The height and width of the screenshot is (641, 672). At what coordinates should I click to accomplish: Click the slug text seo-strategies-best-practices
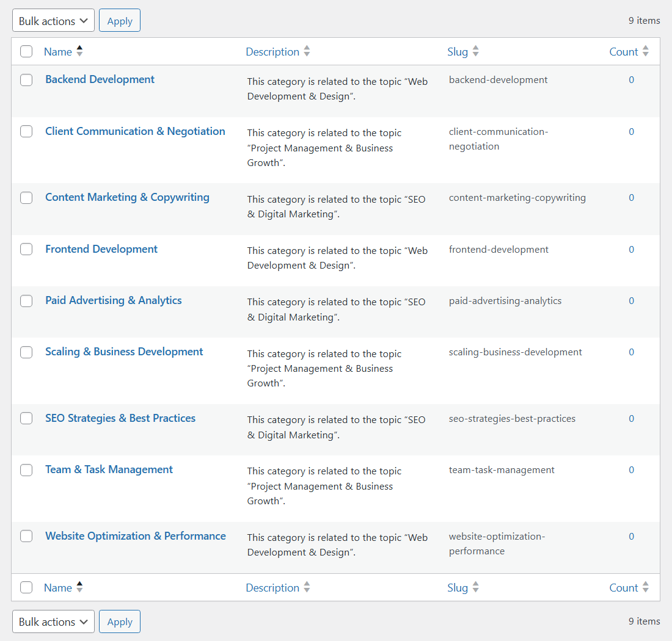click(512, 419)
